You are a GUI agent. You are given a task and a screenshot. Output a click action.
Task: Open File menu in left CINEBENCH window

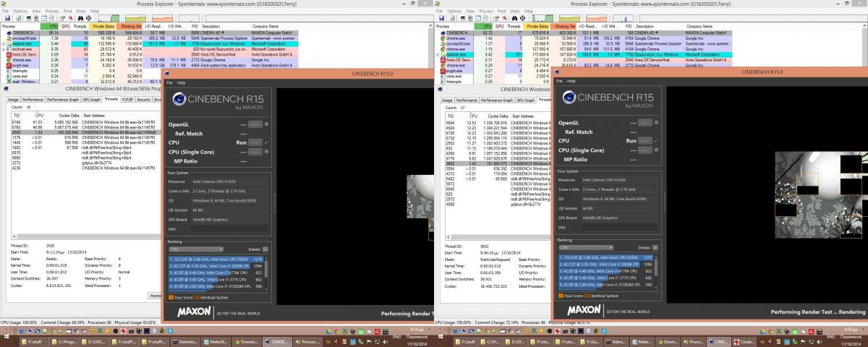(170, 82)
